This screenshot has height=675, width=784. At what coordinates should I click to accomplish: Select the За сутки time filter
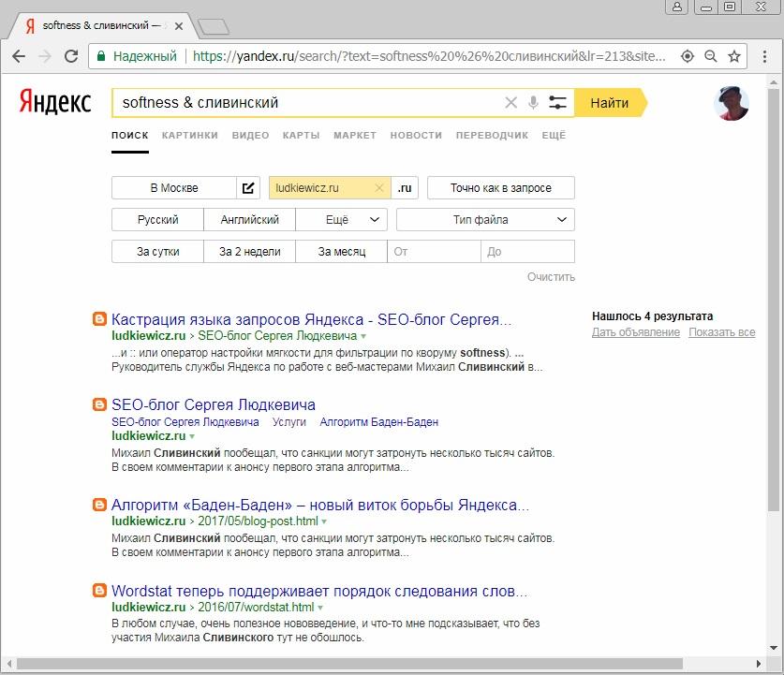point(157,251)
